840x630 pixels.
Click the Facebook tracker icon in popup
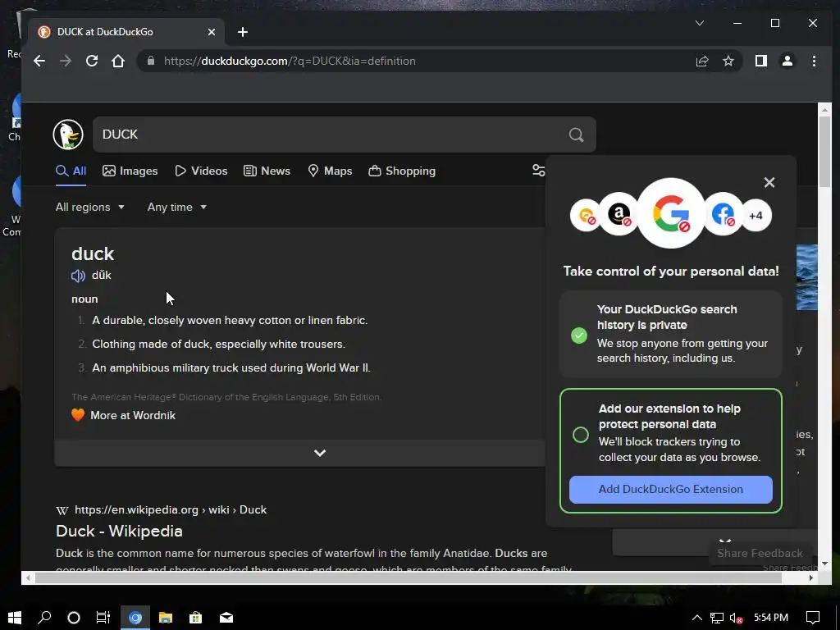tap(724, 214)
